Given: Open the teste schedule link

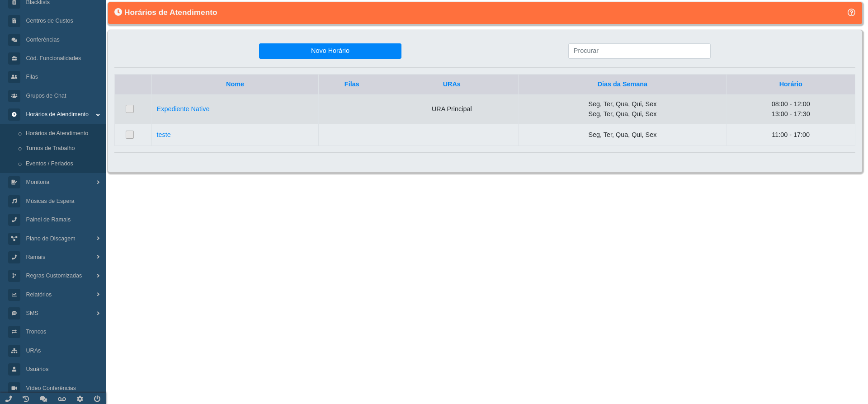Looking at the screenshot, I should (x=164, y=135).
